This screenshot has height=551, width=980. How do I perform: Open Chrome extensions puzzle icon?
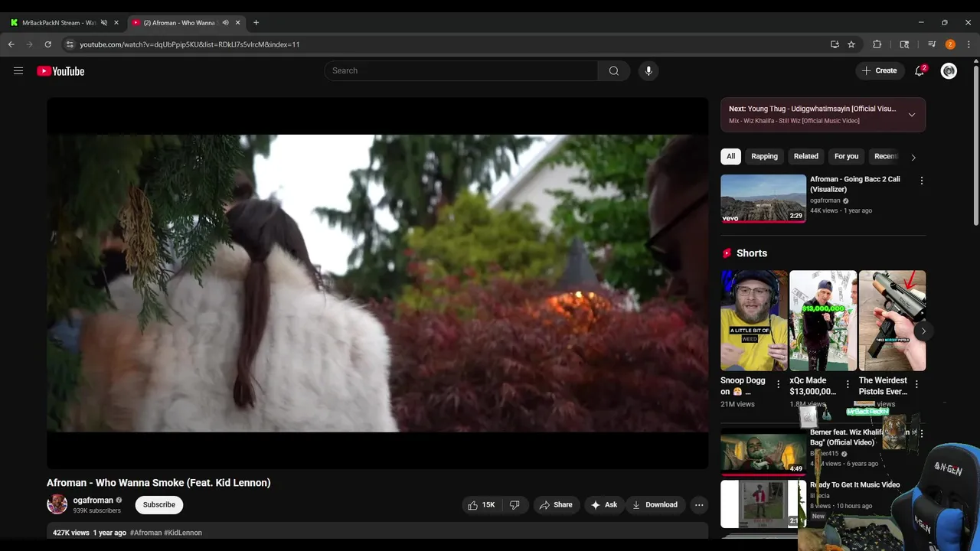point(877,44)
